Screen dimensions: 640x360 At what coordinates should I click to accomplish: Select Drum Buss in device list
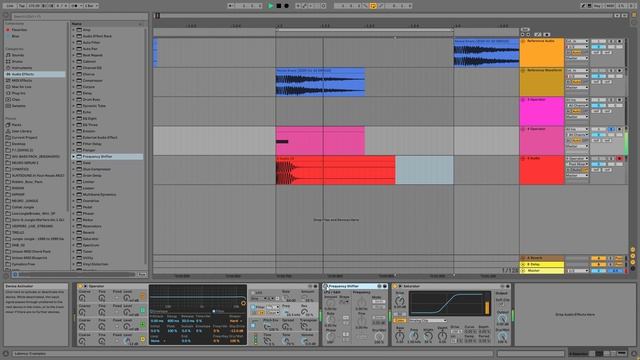[x=91, y=100]
